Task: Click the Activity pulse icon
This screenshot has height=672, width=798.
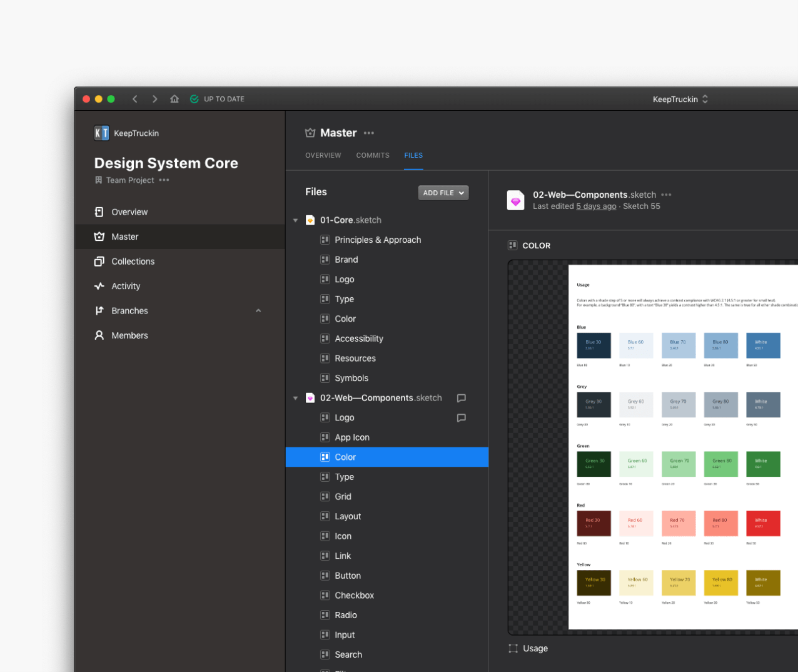Action: click(x=99, y=286)
